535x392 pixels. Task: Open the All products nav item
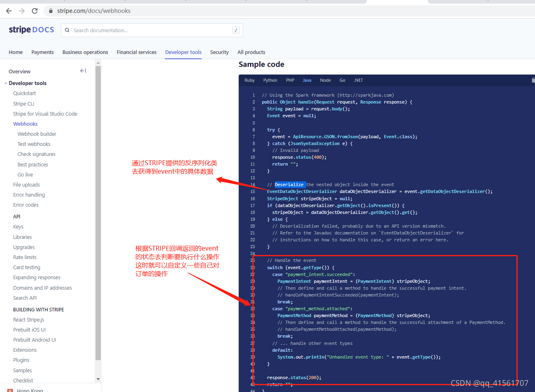click(x=251, y=52)
